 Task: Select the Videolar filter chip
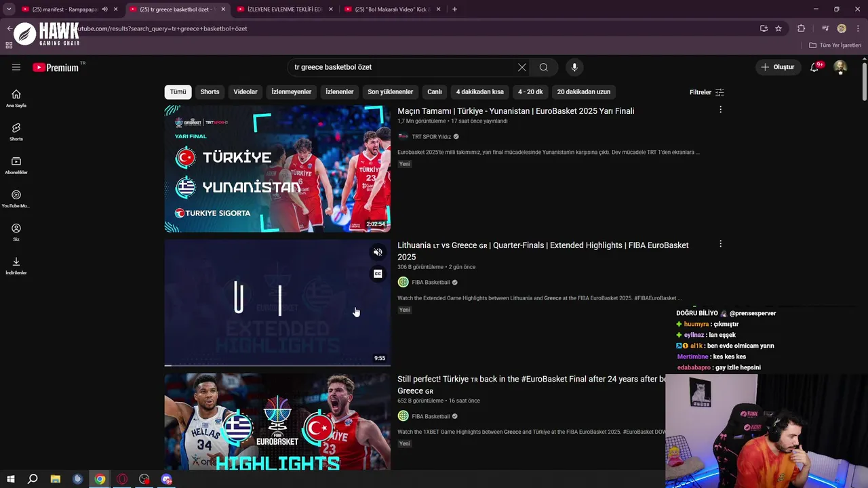(x=245, y=92)
